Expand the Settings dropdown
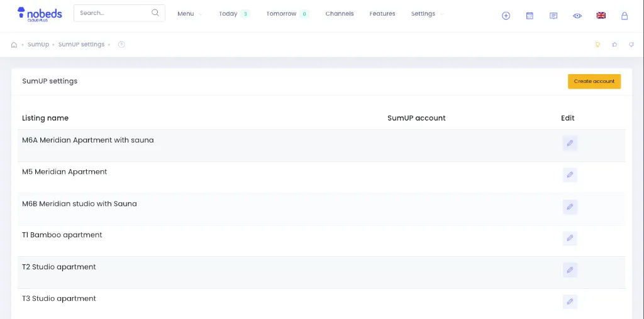The width and height of the screenshot is (644, 319). click(428, 14)
